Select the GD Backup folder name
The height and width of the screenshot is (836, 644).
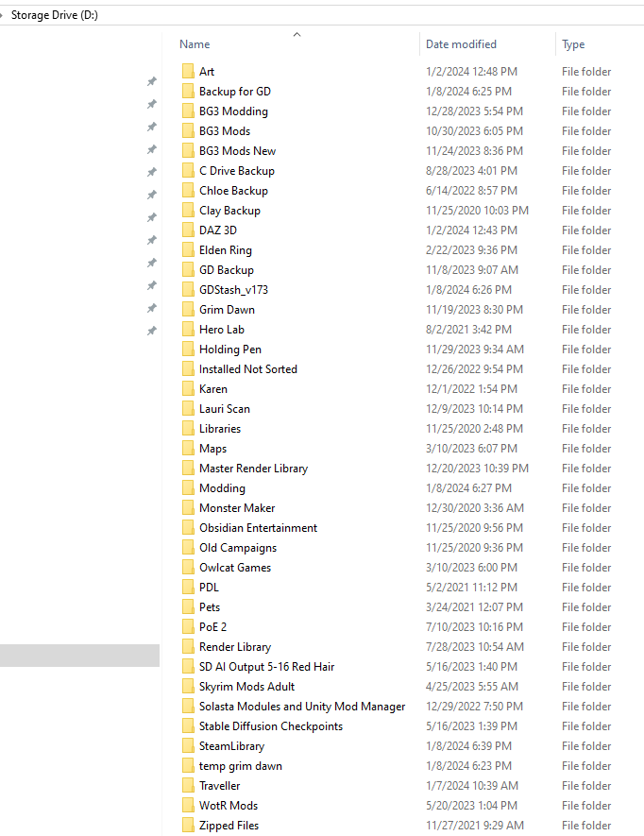pyautogui.click(x=227, y=270)
